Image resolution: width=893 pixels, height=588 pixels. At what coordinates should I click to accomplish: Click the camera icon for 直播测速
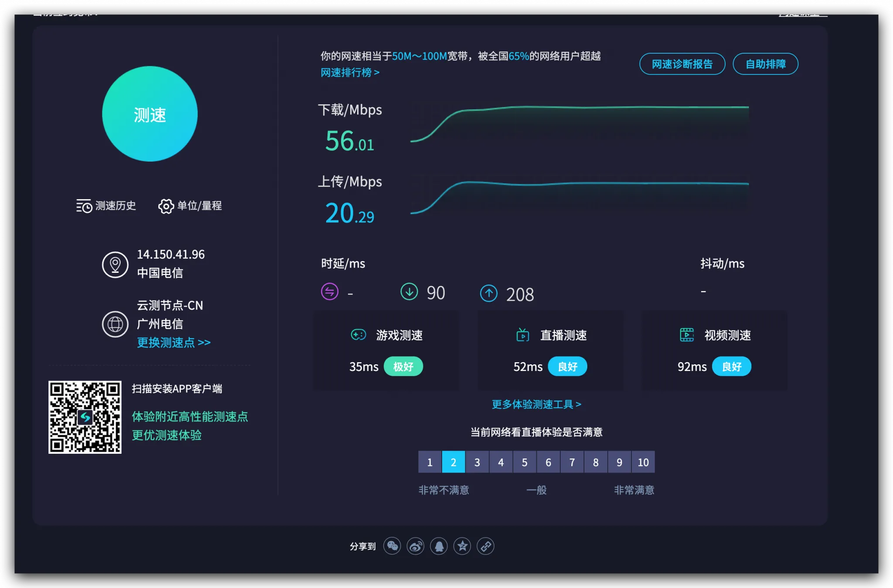tap(522, 335)
